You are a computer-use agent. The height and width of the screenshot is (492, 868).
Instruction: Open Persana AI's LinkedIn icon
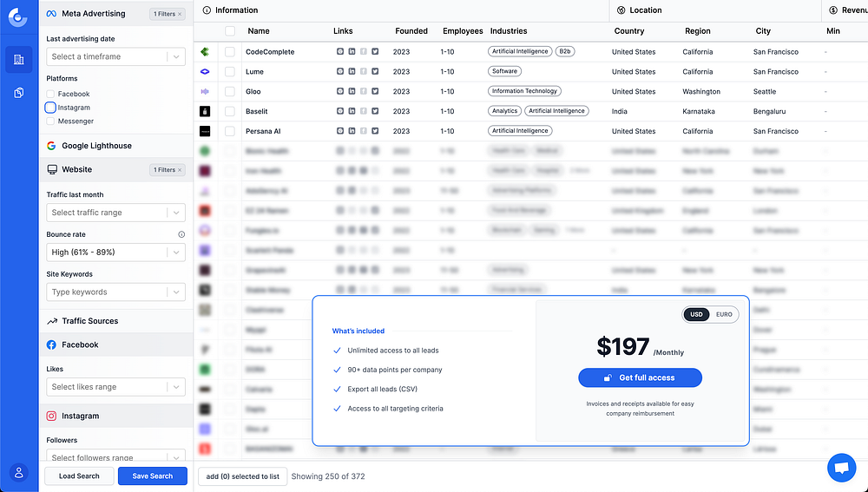[x=352, y=131]
